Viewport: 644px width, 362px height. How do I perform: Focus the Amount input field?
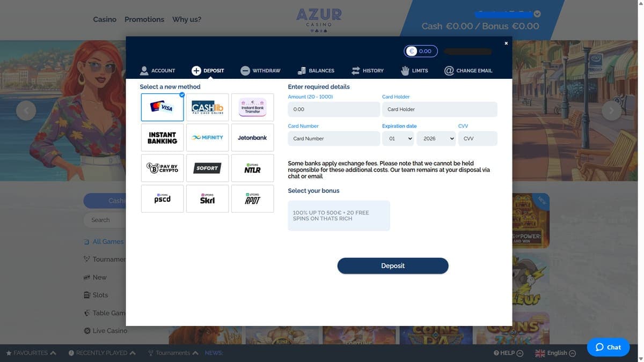[x=334, y=109]
